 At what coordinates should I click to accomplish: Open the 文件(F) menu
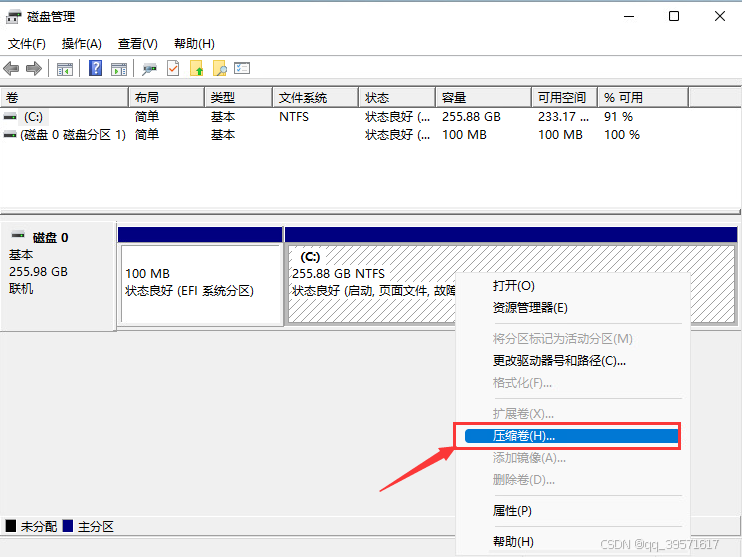(x=26, y=44)
